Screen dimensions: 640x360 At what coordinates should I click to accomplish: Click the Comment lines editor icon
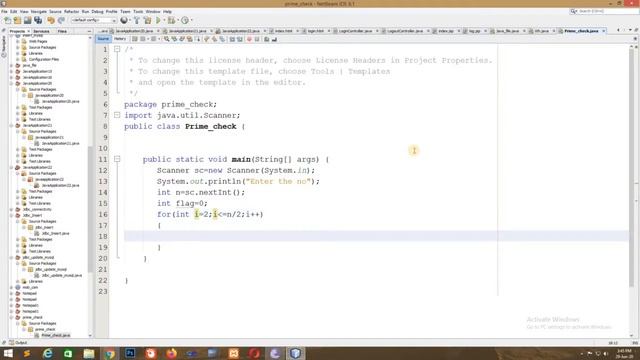point(267,39)
